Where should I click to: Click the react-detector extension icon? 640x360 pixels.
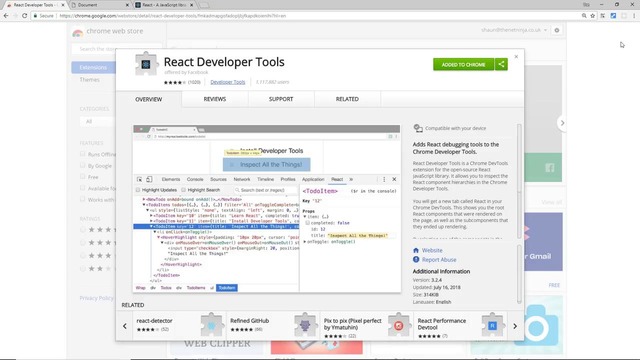[212, 325]
